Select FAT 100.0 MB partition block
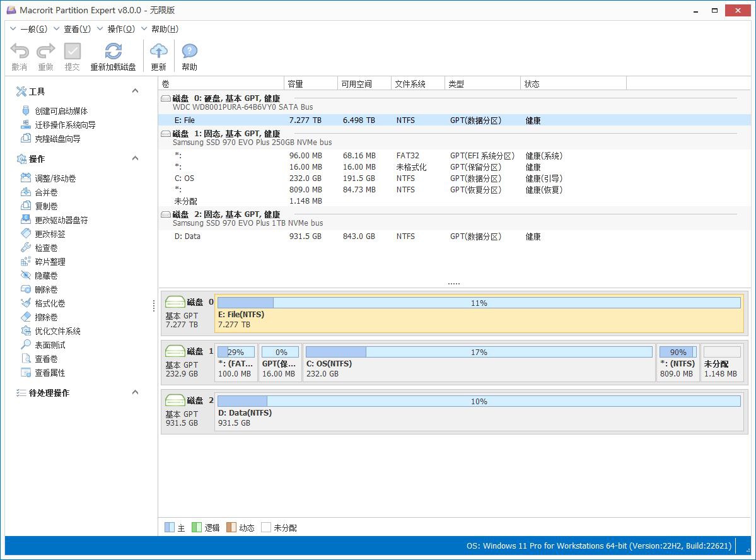Screen dimensions: 756x560 click(x=236, y=363)
